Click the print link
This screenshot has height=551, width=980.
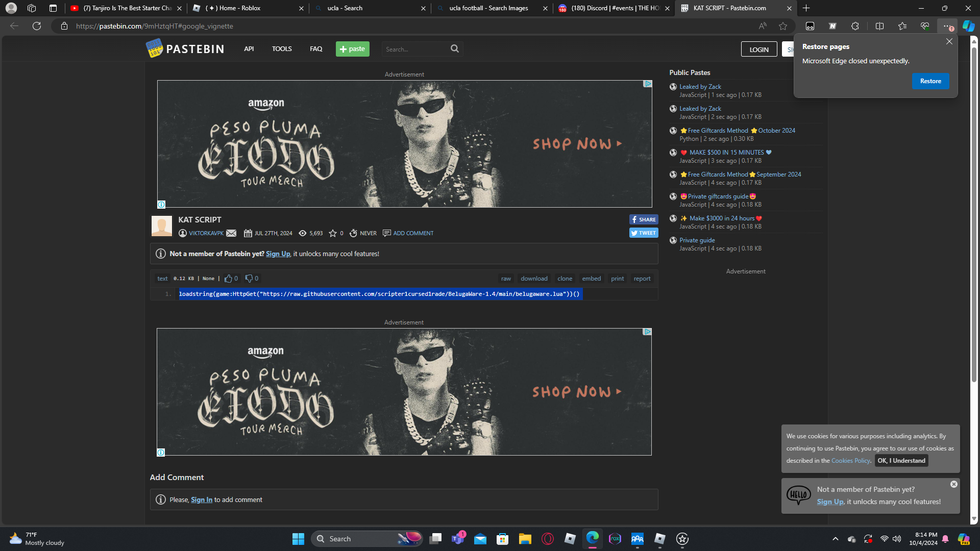(617, 279)
